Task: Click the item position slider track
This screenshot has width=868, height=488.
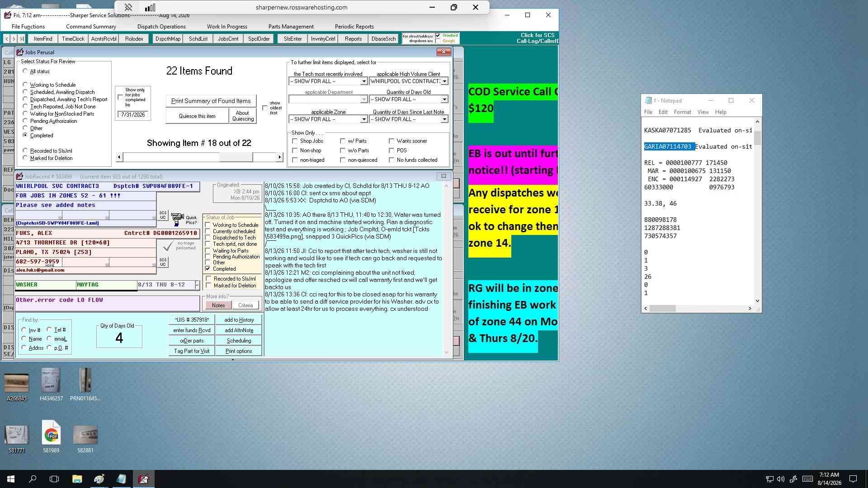Action: [199, 157]
